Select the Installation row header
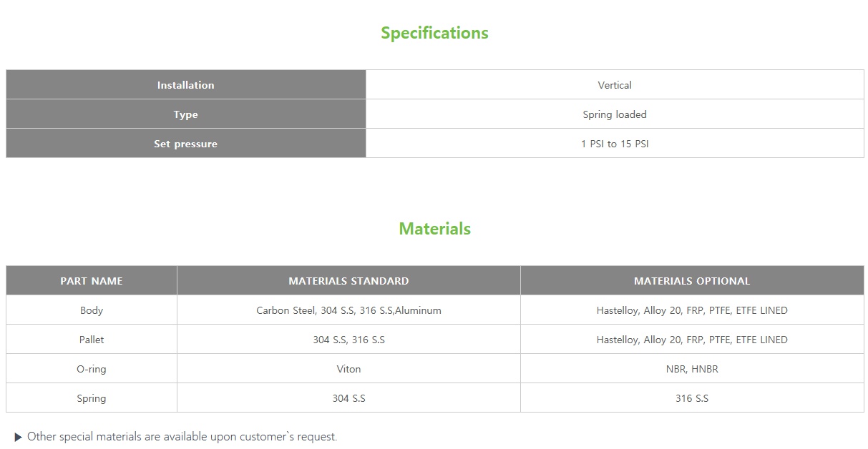This screenshot has width=868, height=449. point(185,85)
